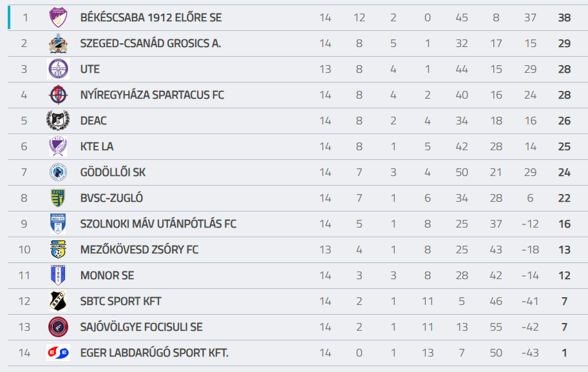The width and height of the screenshot is (588, 372).
Task: Click the Szolnoki MÁV Utánpótlás FC crest
Action: (58, 224)
